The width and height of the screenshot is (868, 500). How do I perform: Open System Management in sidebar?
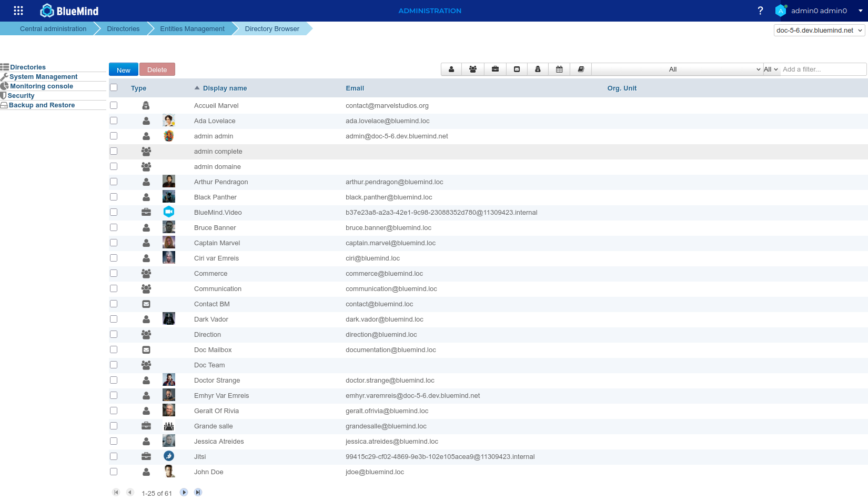tap(43, 77)
